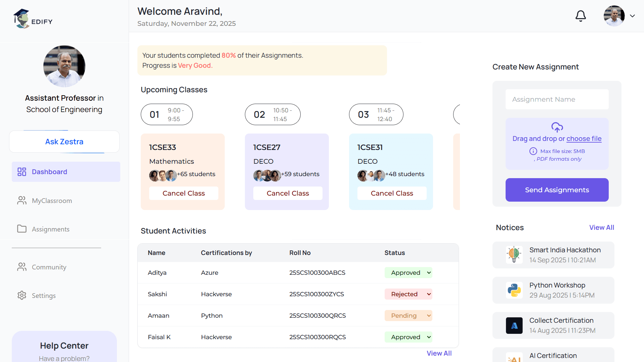Viewport: 644px width, 362px height.
Task: Expand the profile menu chevron
Action: coord(632,16)
